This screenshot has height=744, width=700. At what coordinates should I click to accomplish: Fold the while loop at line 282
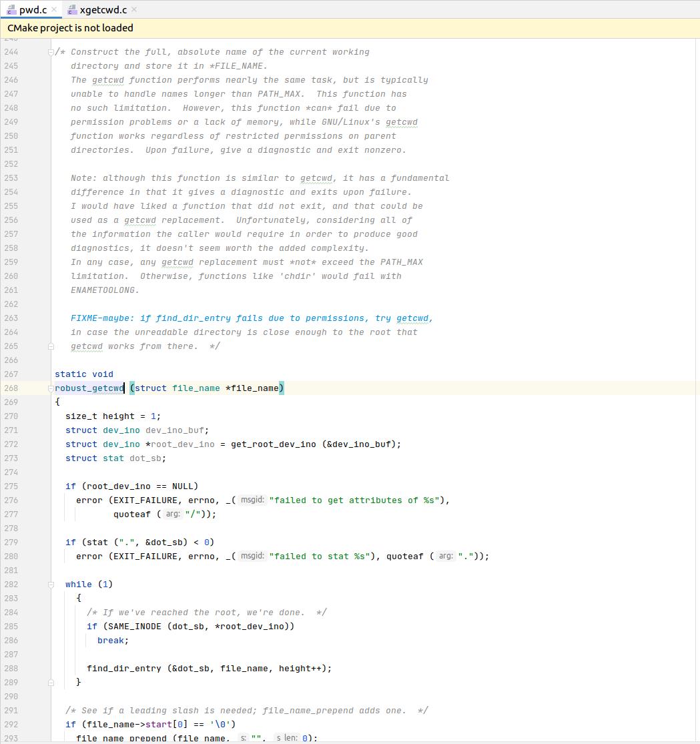[x=51, y=585]
